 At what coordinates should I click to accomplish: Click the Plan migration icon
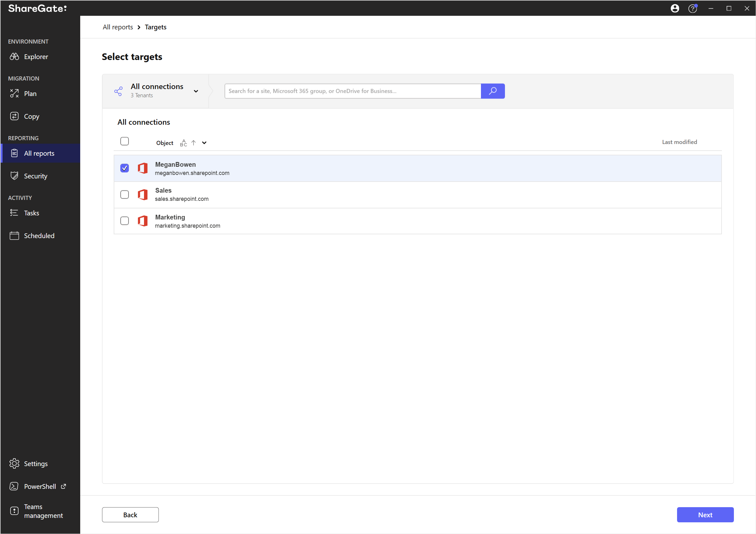(x=15, y=93)
